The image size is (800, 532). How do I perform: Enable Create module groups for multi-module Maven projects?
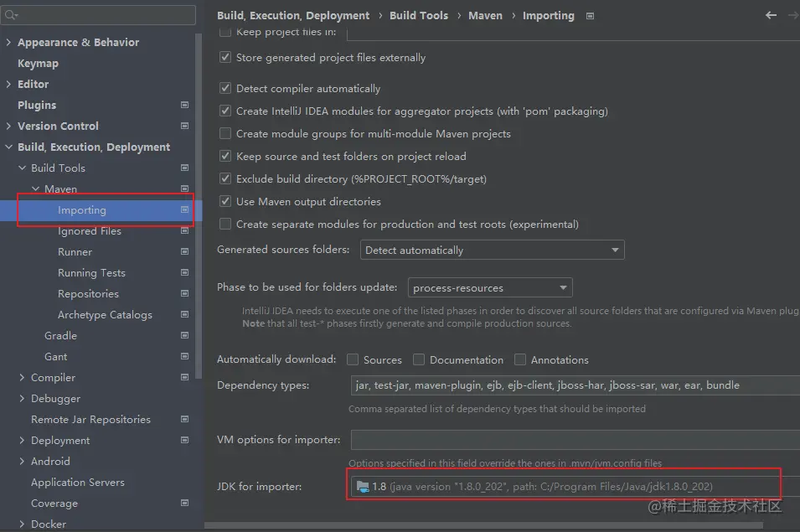[x=225, y=134]
